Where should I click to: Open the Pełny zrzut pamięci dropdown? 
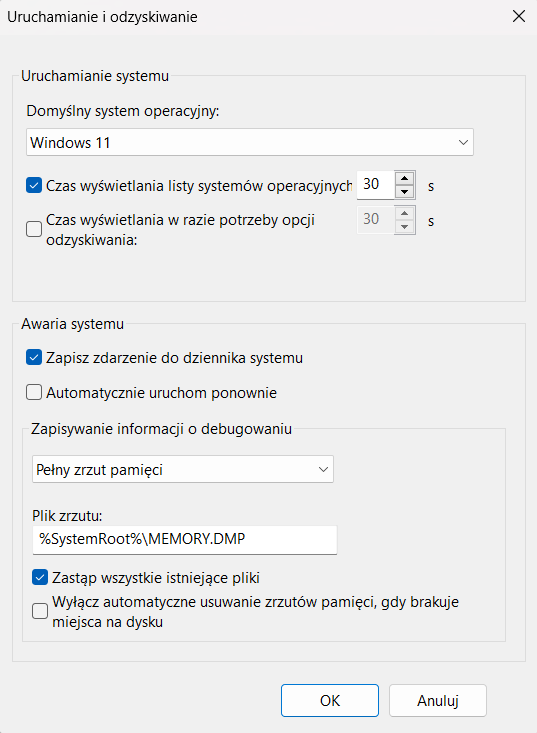183,469
